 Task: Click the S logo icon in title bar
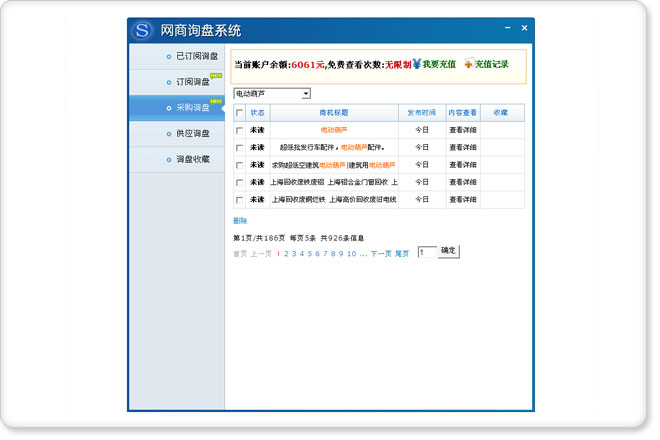[144, 31]
